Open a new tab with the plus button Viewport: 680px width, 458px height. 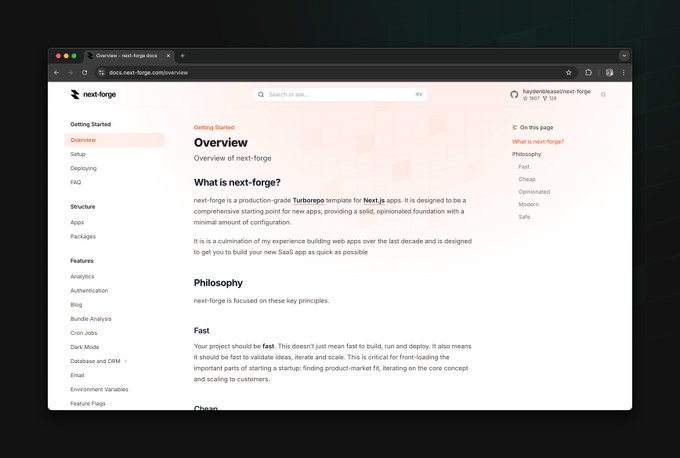click(182, 56)
